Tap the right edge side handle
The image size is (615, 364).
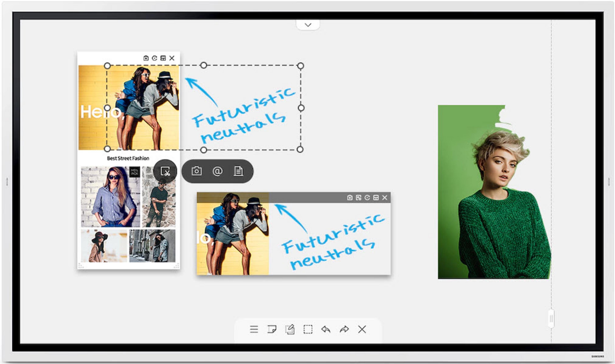(609, 182)
